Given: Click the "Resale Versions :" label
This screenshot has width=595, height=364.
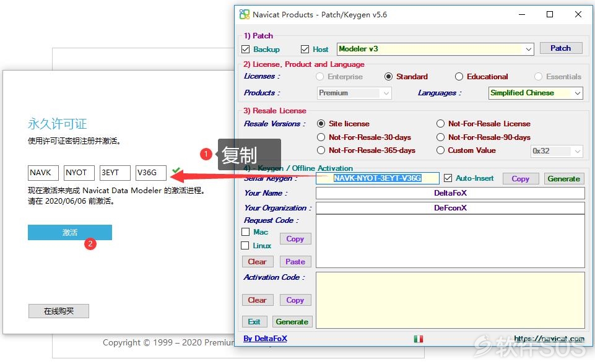Looking at the screenshot, I should pyautogui.click(x=275, y=124).
